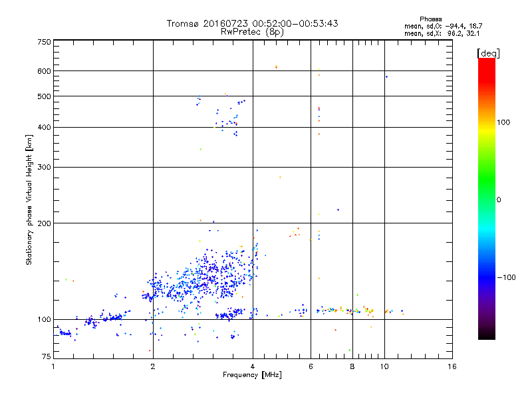Click the y-axis tick label '400'

coord(44,128)
